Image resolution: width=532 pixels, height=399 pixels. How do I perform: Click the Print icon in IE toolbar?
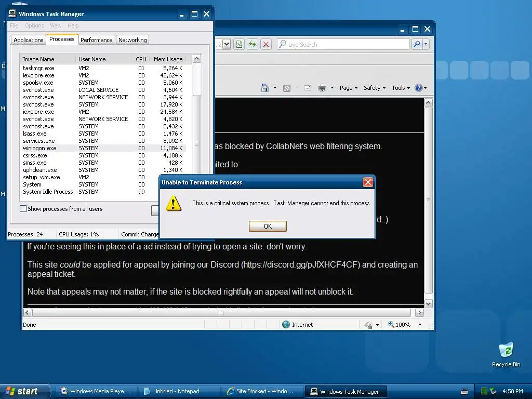322,88
